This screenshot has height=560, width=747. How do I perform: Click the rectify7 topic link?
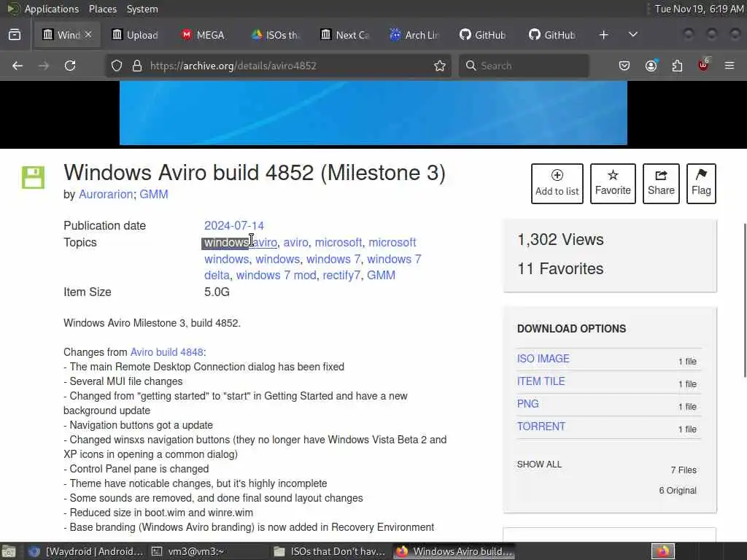point(341,275)
